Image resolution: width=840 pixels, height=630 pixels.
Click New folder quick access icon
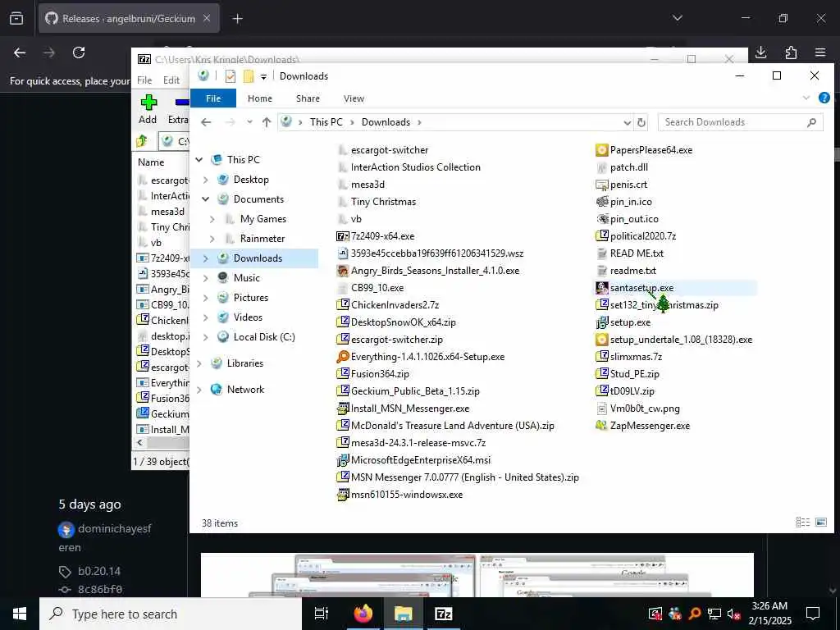click(x=249, y=76)
